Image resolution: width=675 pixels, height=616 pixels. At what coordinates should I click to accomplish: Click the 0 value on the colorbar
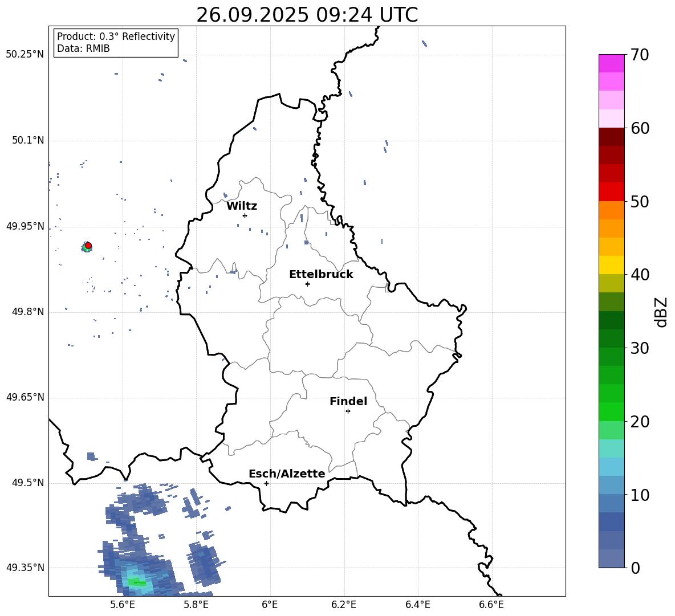[635, 568]
